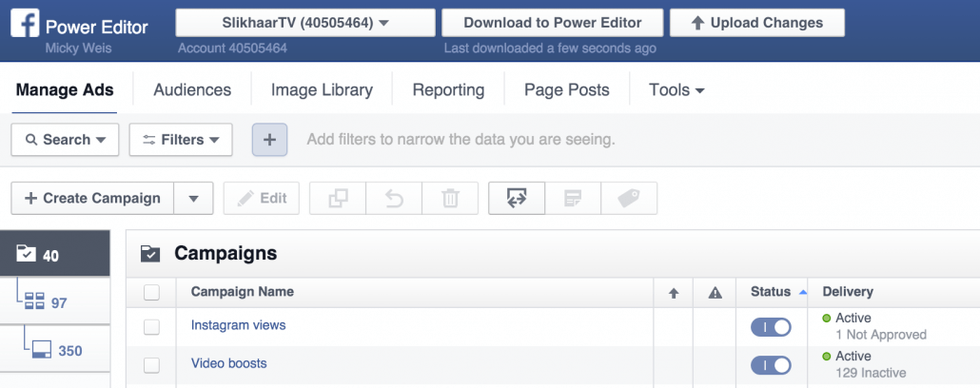Image resolution: width=980 pixels, height=388 pixels.
Task: Open the SlikhaarTV account dropdown
Action: (x=305, y=23)
